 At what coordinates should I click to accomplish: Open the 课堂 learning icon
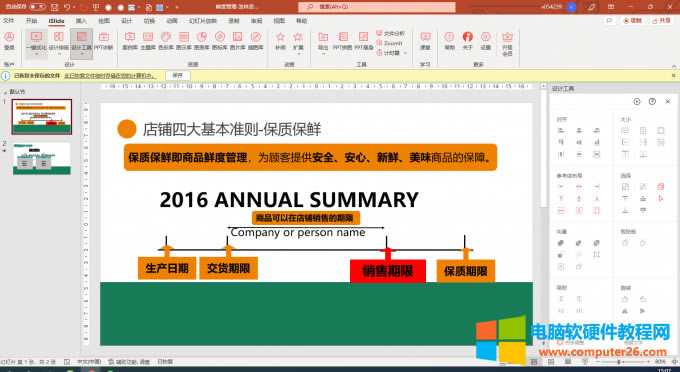[x=425, y=40]
